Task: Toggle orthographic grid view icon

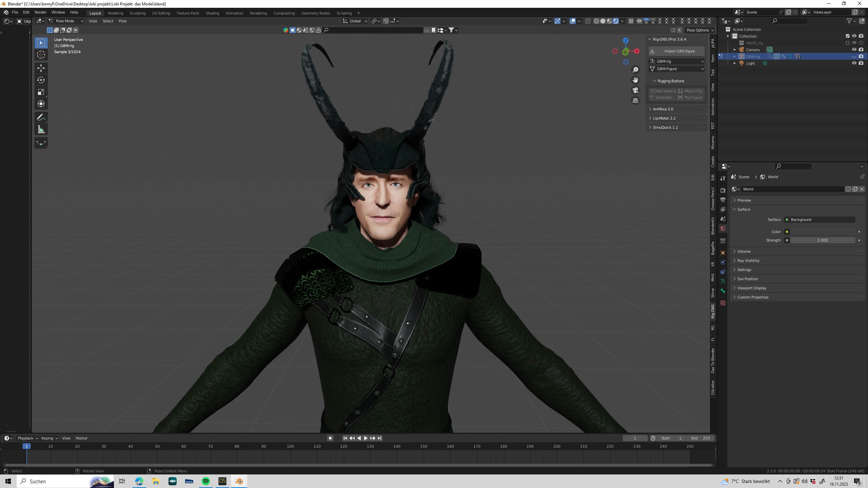Action: tap(635, 101)
